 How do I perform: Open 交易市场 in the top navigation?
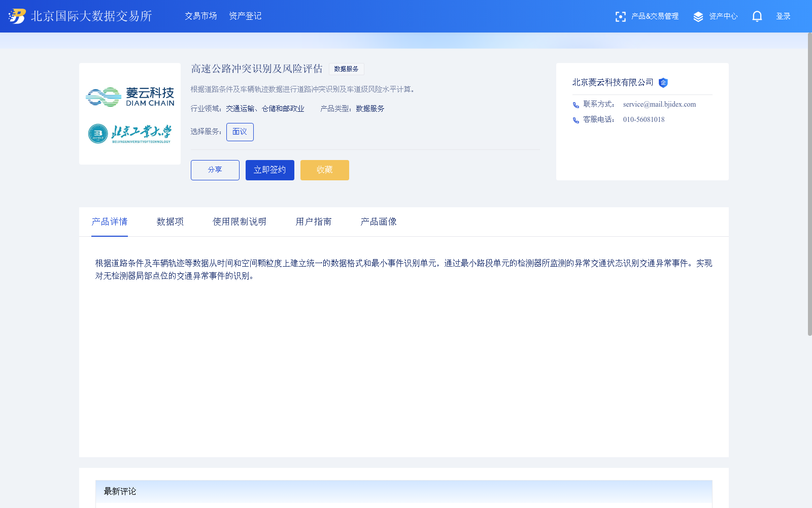(x=201, y=16)
